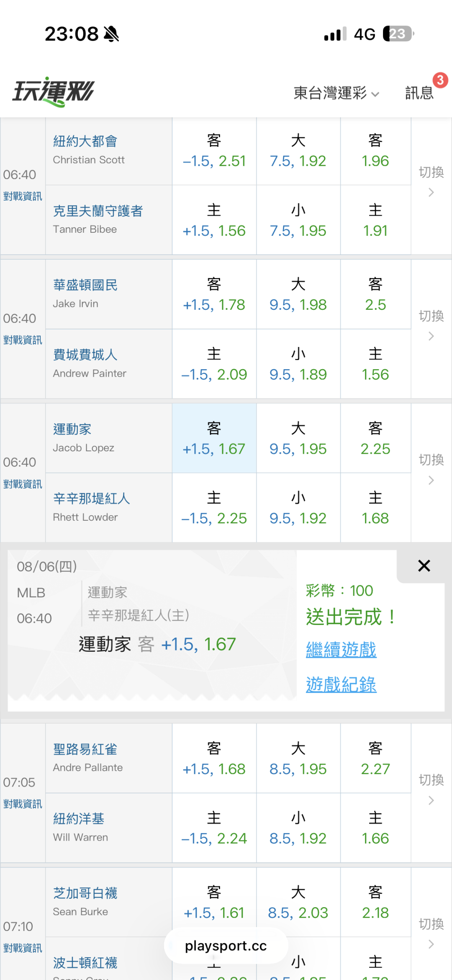Close the bet confirmation slip
The image size is (452, 980).
click(424, 566)
